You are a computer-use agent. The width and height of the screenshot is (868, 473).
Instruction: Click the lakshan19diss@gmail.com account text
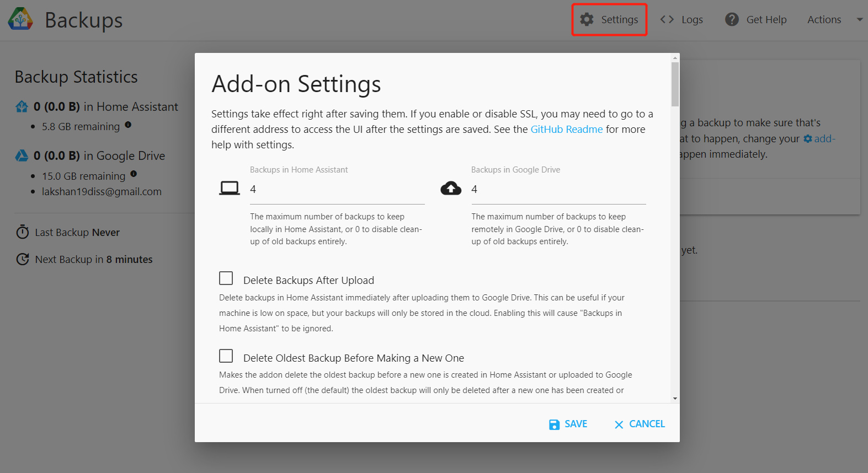[102, 191]
